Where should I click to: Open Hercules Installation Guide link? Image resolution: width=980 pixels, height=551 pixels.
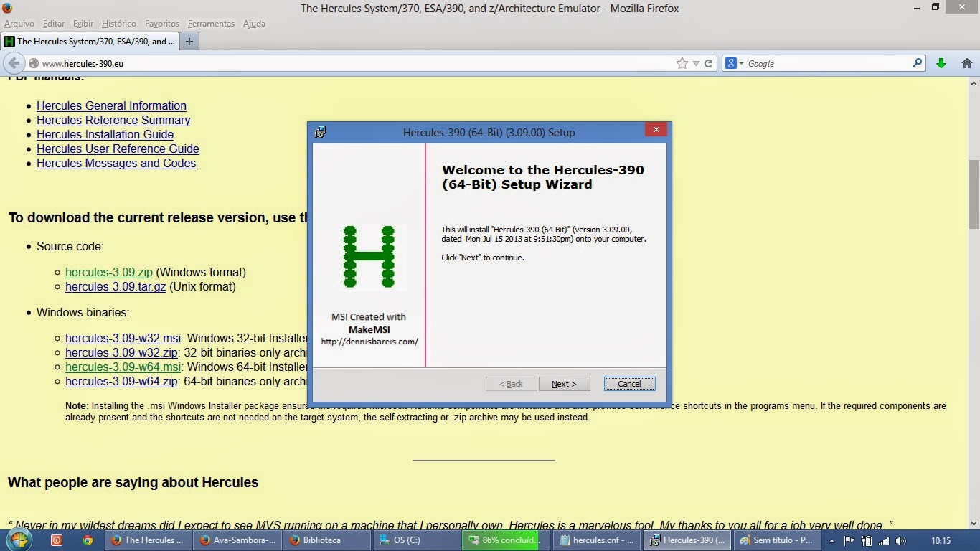click(x=105, y=134)
